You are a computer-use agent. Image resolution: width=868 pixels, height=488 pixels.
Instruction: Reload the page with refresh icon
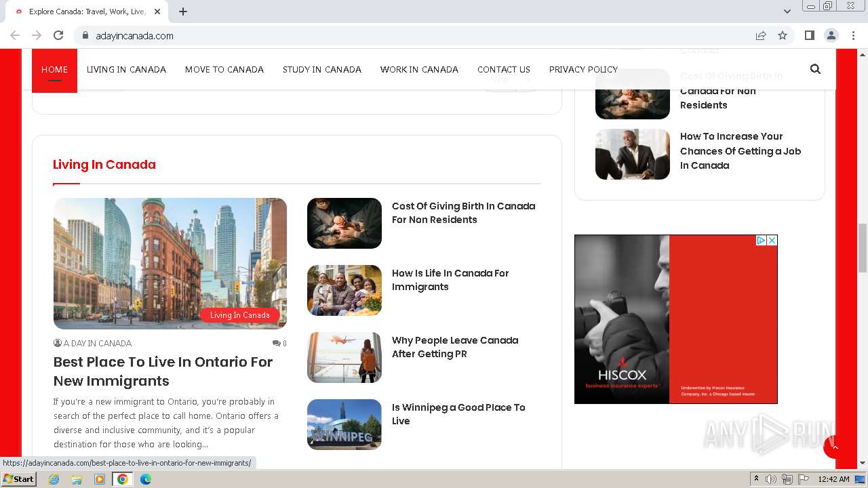coord(58,35)
